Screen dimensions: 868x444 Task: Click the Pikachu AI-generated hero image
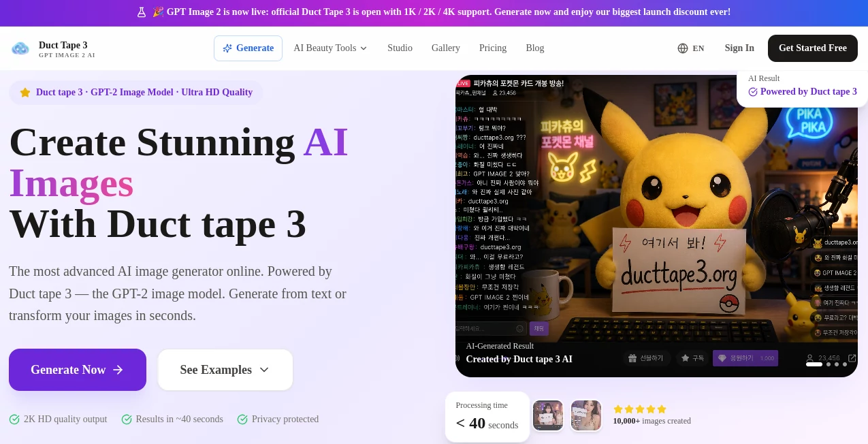coord(656,226)
